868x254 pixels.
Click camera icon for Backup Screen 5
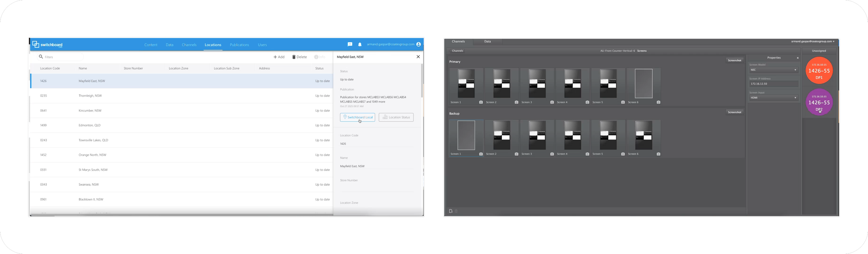pyautogui.click(x=623, y=154)
